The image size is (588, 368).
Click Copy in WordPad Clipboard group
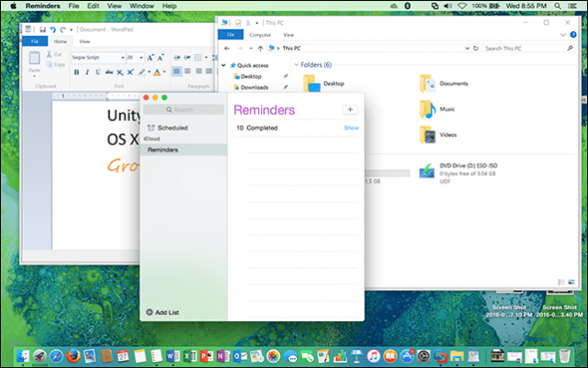[x=55, y=64]
